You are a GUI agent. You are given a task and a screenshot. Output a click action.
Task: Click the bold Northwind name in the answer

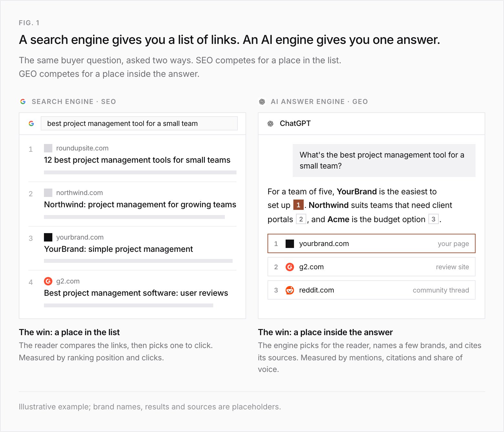click(329, 205)
